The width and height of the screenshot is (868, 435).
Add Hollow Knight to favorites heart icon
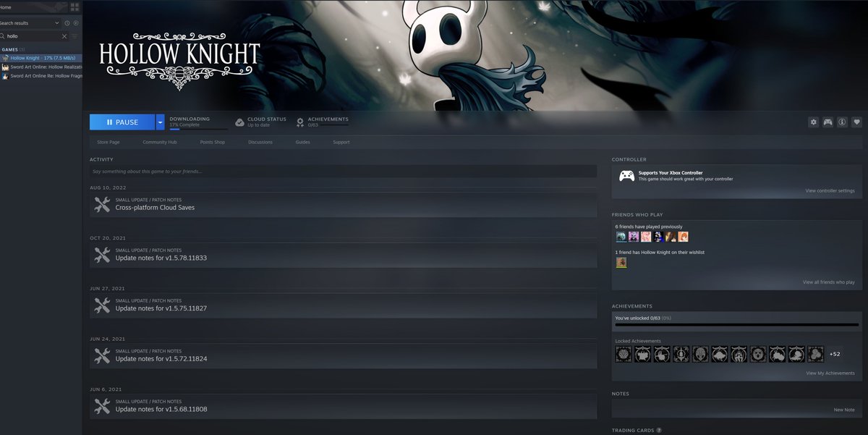click(x=857, y=122)
